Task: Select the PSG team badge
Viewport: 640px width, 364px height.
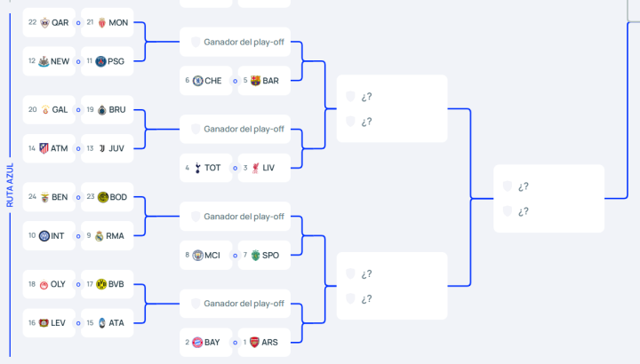Action: pos(101,61)
